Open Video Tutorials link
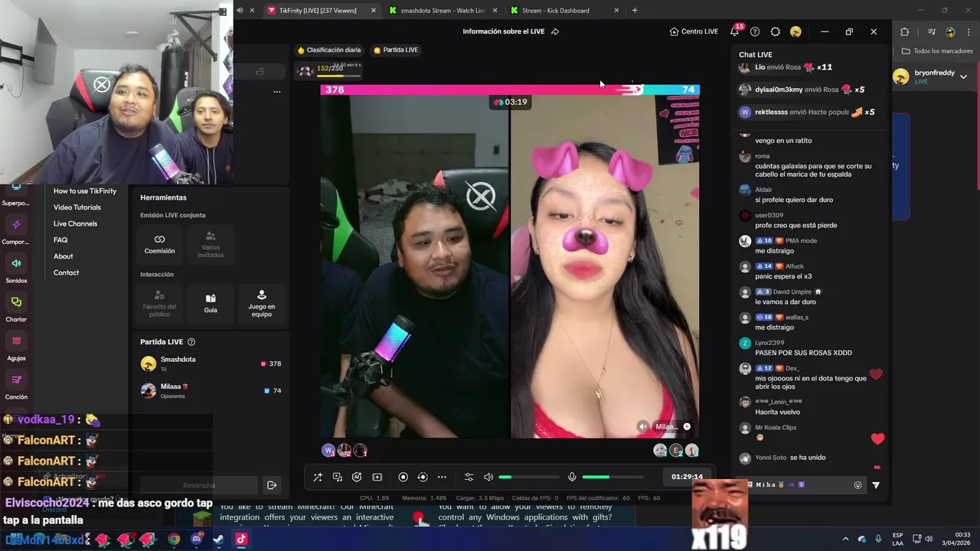Viewport: 980px width, 551px height. point(77,207)
